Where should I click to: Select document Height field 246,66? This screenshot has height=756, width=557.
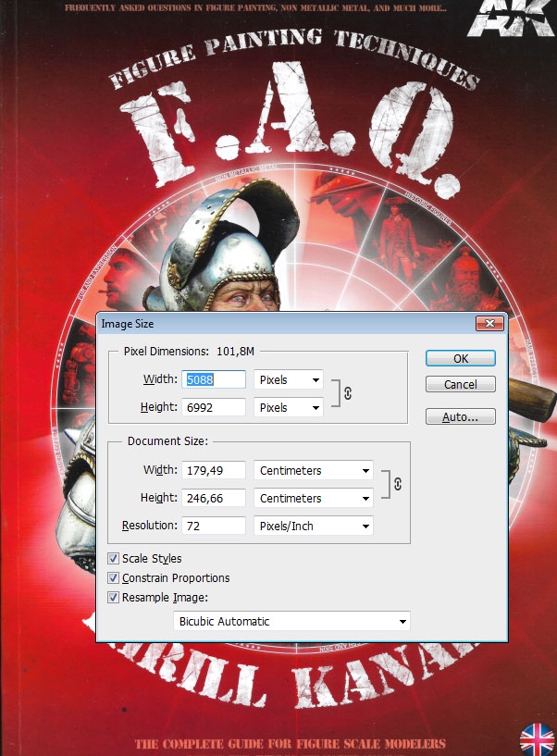tap(214, 498)
